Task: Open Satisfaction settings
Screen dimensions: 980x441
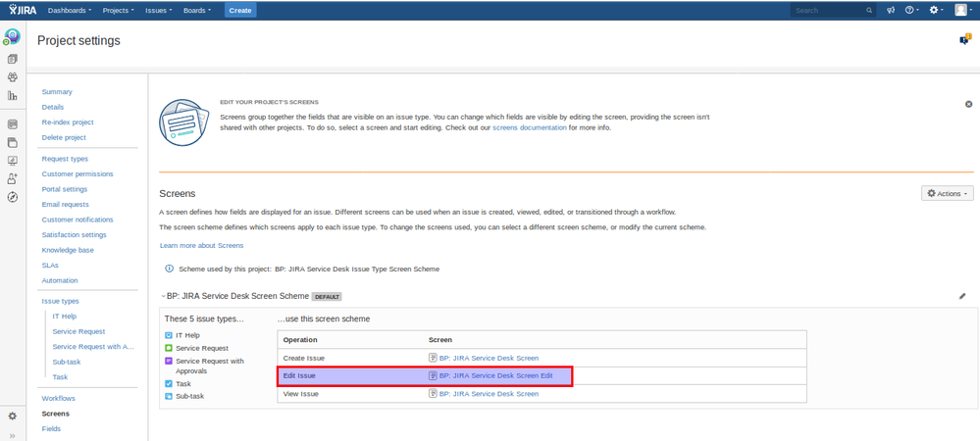Action: [75, 235]
